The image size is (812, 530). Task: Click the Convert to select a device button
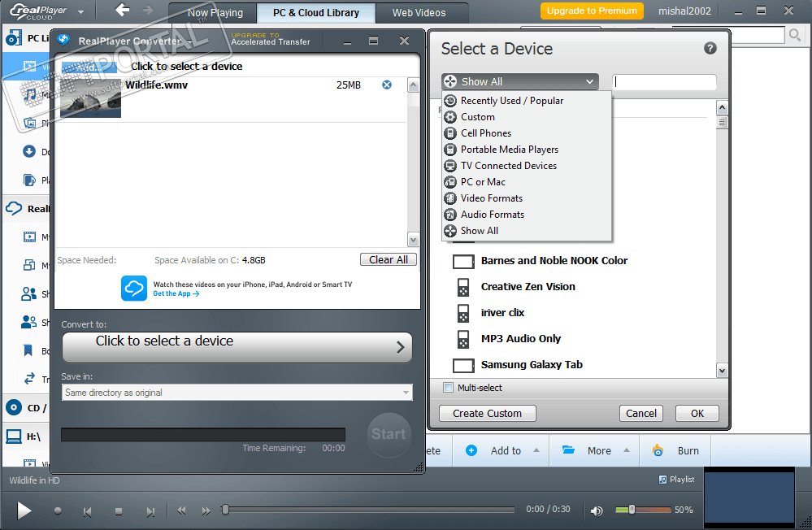click(x=237, y=347)
